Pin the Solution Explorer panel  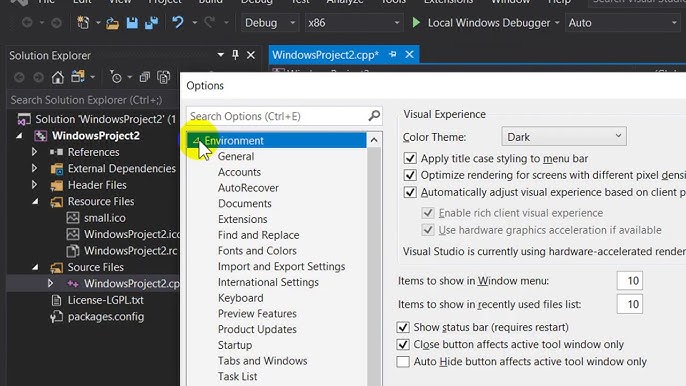[235, 55]
